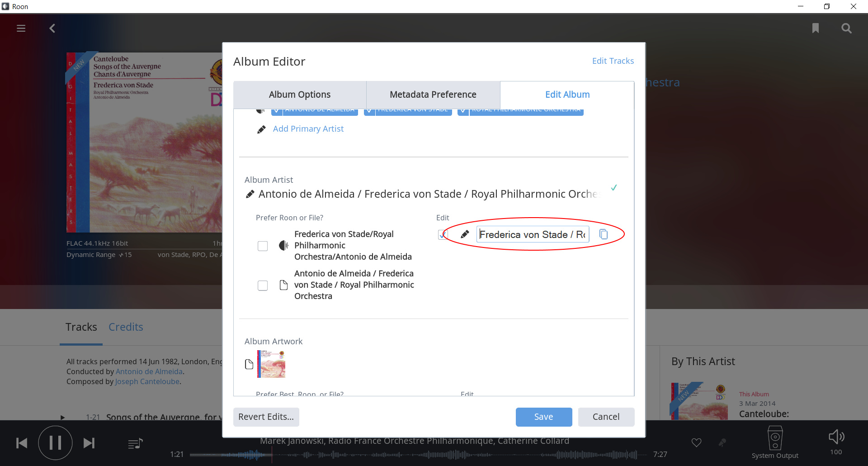Screen dimensions: 868x466
Task: Click the System Output speaker zone icon
Action: click(775, 438)
